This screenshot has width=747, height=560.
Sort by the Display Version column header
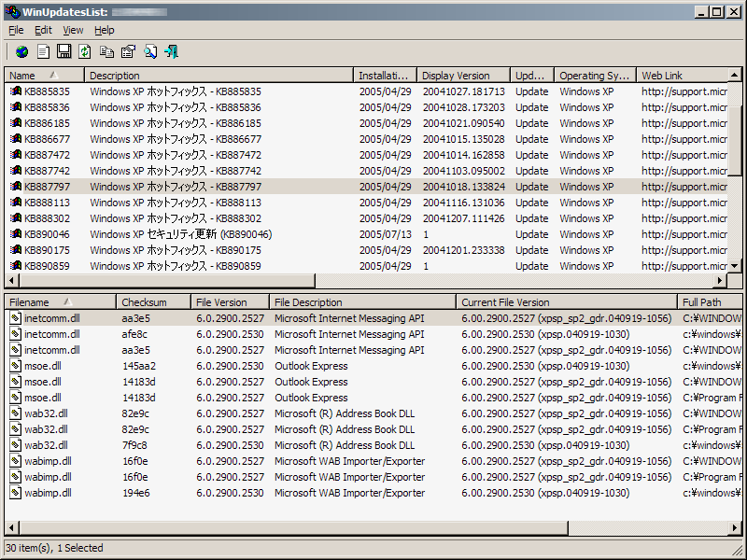click(456, 76)
